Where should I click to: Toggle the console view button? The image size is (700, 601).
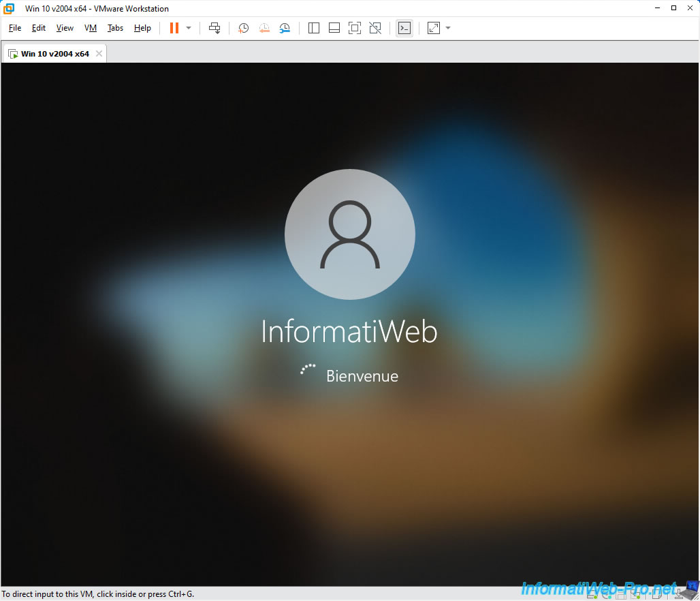click(x=404, y=28)
